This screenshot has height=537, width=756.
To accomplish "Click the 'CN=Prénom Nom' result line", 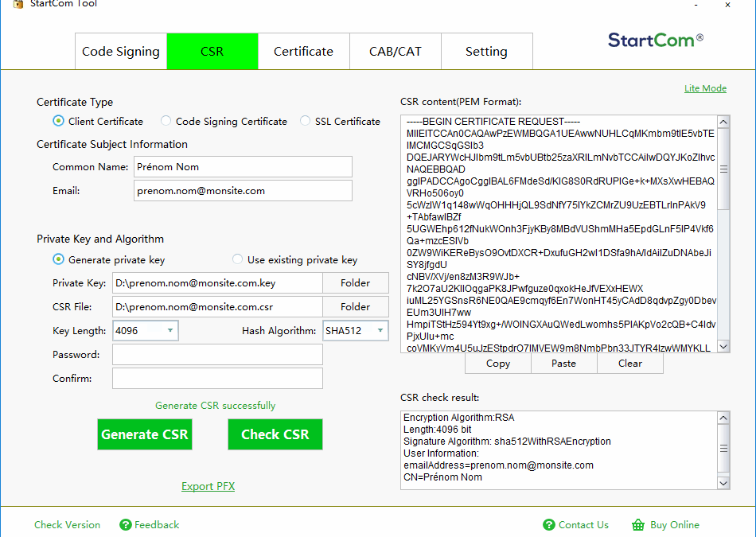I will point(442,477).
